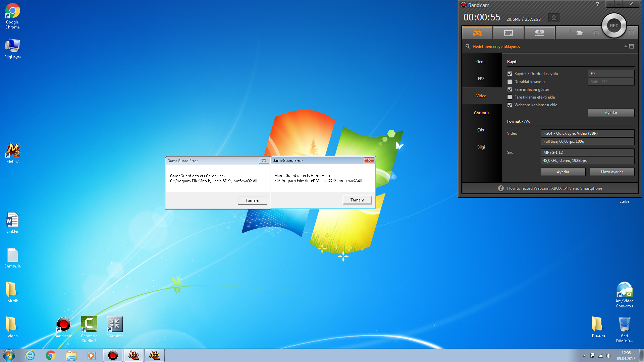Screen dimensions: 644x362
Task: Toggle Bandicam compact window mode icon
Action: tap(632, 46)
